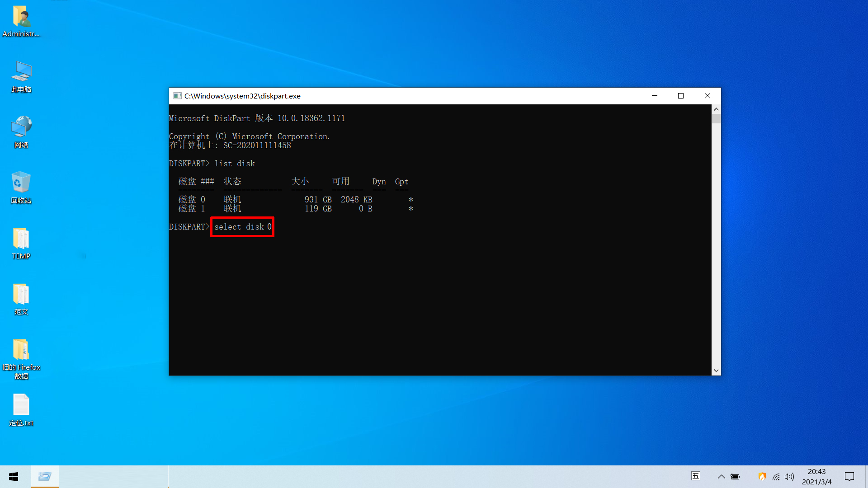Viewport: 868px width, 488px height.
Task: Click the 'Gpt' column header
Action: tap(401, 182)
